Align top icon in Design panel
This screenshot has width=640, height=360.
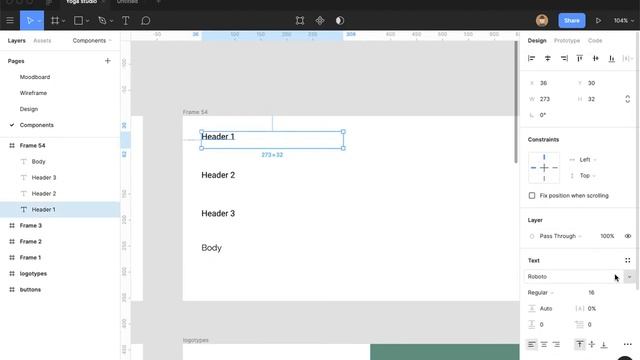(x=580, y=58)
